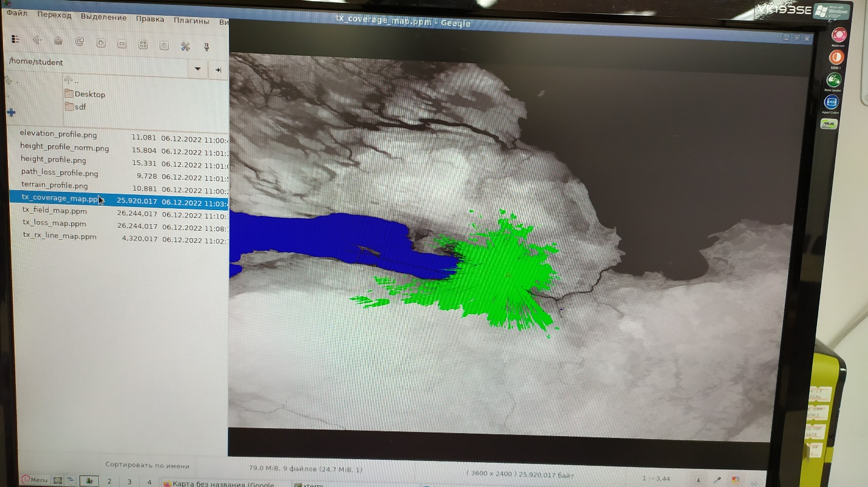
Task: Select the Desktop folder in folder list
Action: tap(89, 94)
